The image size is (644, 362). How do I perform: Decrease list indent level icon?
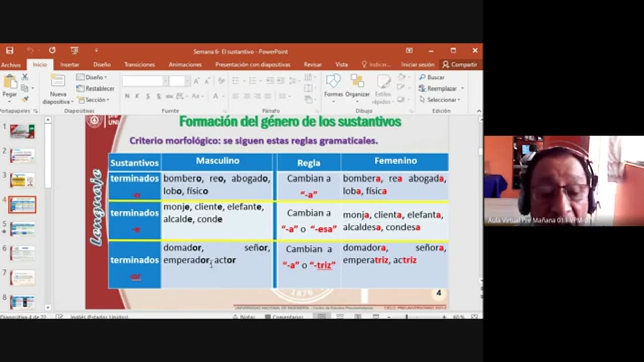270,81
